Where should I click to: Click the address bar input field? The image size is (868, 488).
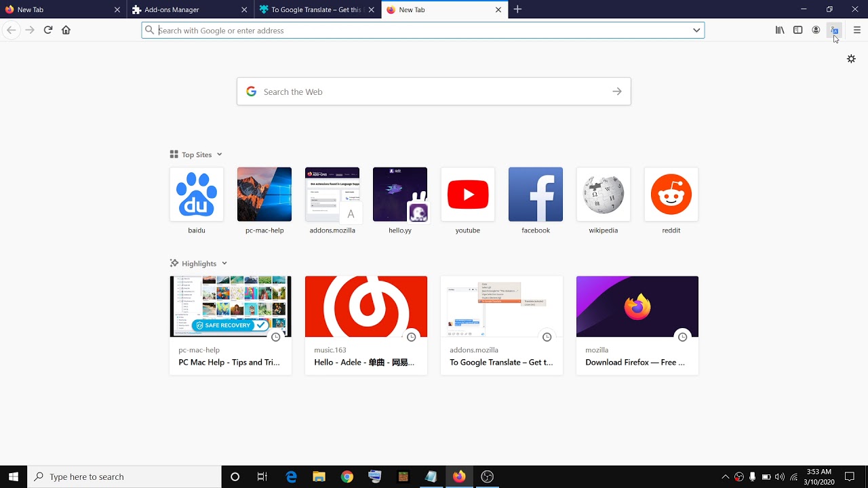(422, 30)
